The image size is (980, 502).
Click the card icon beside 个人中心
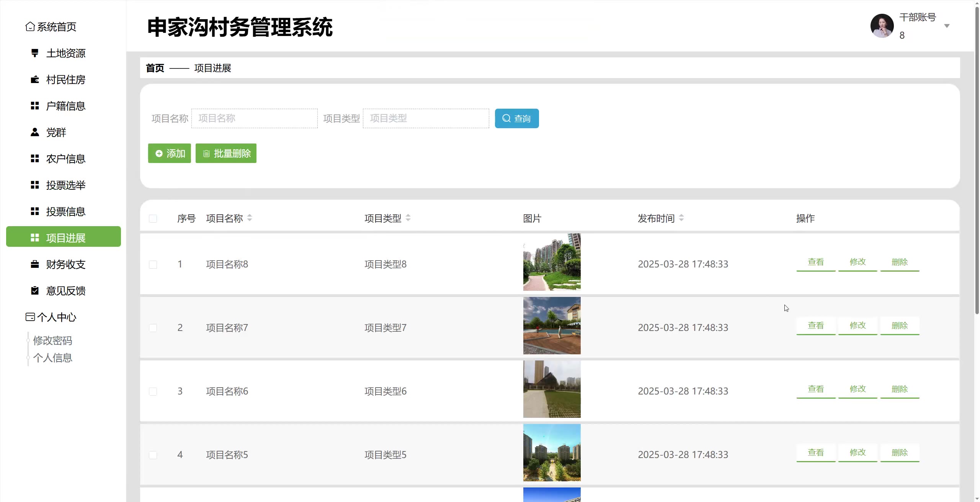point(30,317)
